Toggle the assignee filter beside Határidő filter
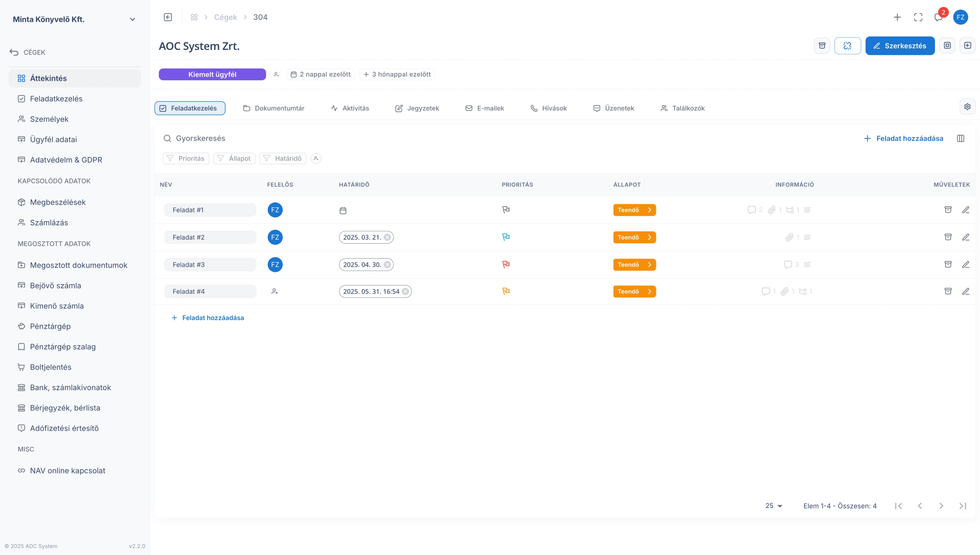This screenshot has height=555, width=980. pyautogui.click(x=316, y=158)
